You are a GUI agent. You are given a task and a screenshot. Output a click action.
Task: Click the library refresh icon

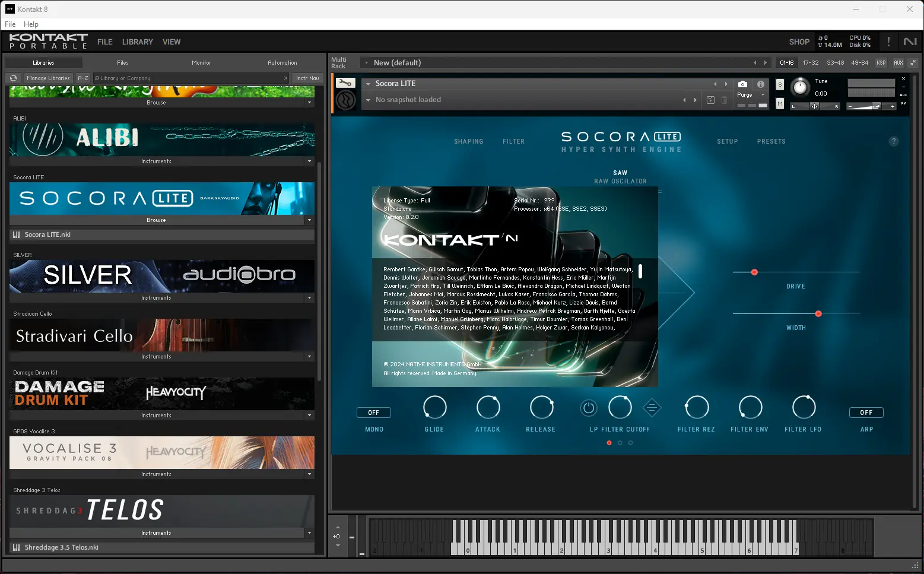tap(13, 78)
